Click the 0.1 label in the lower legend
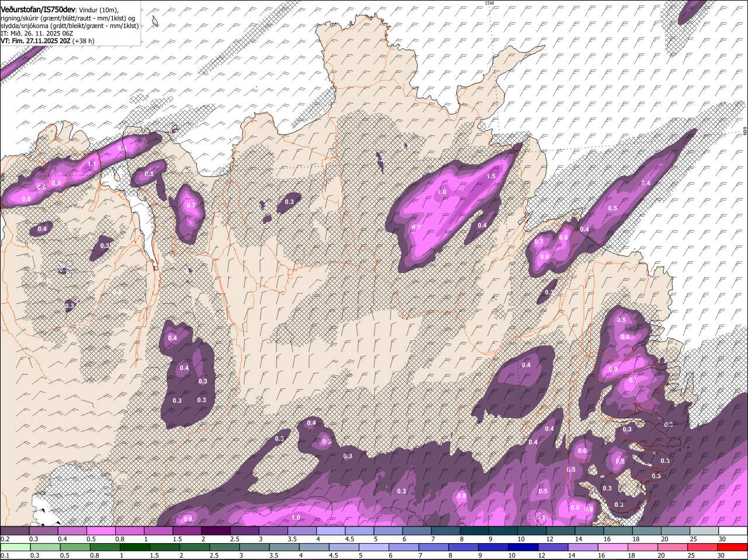 click(x=5, y=555)
